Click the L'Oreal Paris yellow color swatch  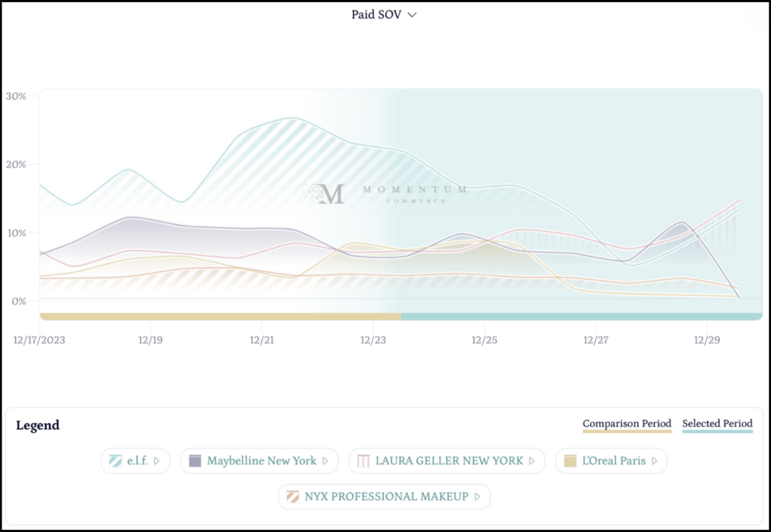(571, 461)
